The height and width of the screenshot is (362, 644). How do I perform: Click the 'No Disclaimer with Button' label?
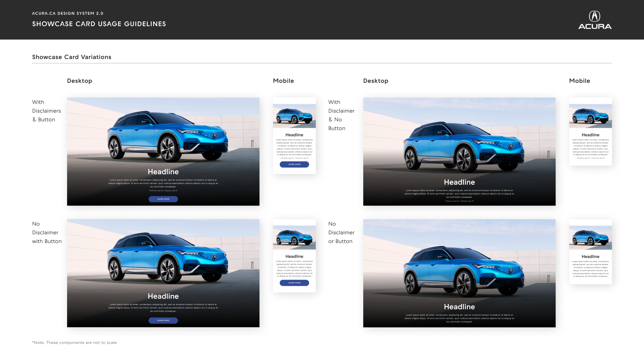tap(47, 233)
